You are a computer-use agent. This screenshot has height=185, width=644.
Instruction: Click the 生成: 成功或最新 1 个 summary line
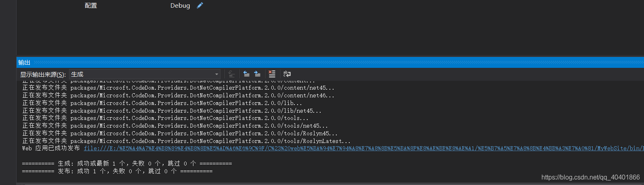[127, 164]
